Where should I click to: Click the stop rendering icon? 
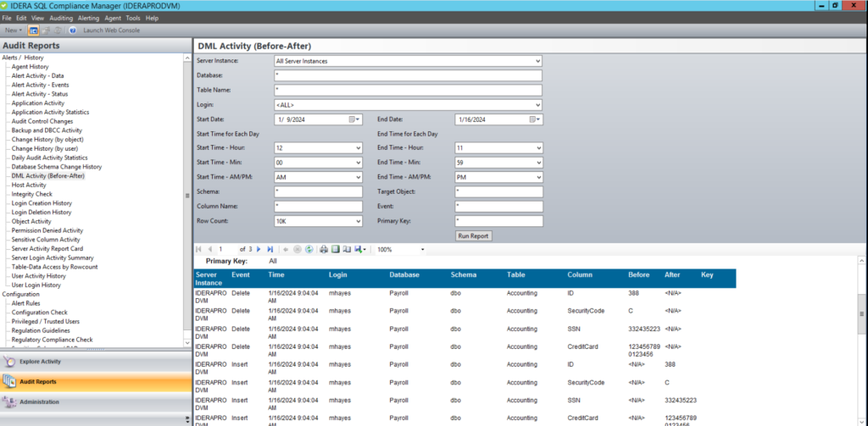pyautogui.click(x=298, y=250)
